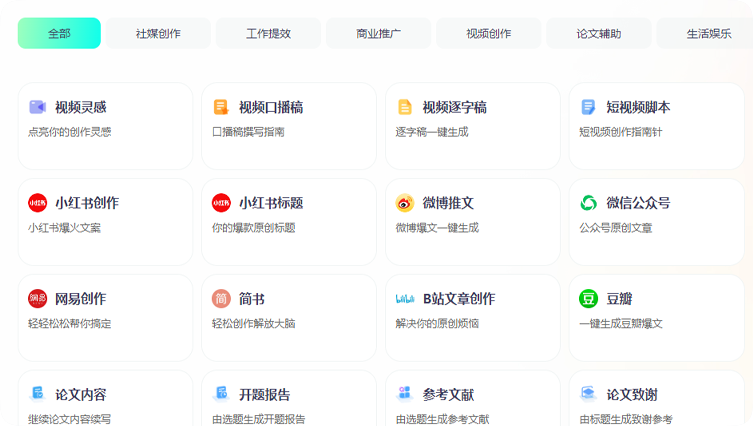Open the 微博推文 card title
753x426 pixels.
tap(448, 203)
